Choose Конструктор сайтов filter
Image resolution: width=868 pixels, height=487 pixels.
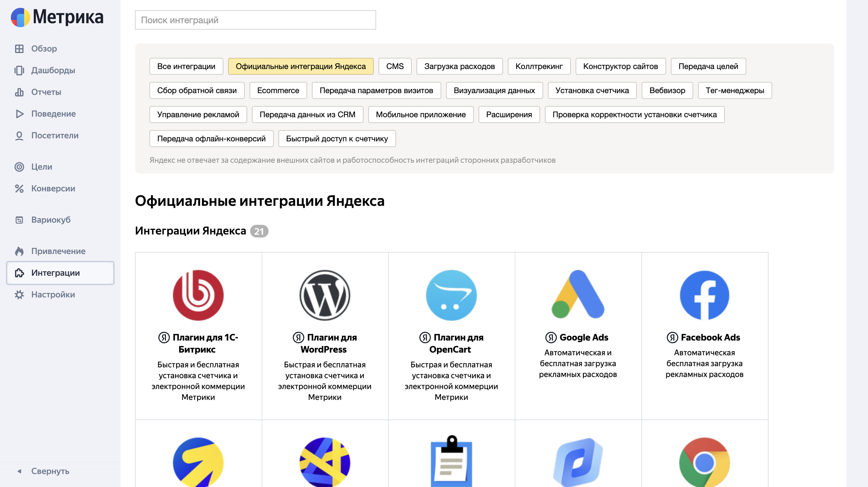coord(620,66)
